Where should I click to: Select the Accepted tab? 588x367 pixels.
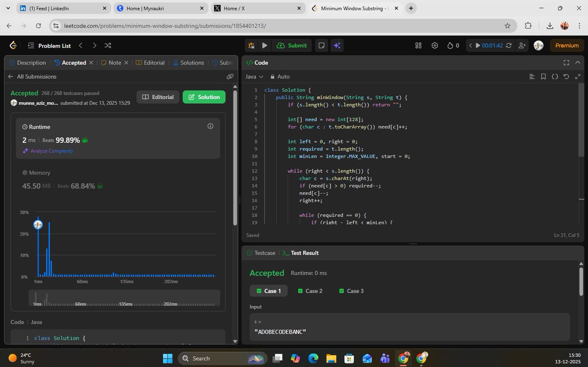70,62
